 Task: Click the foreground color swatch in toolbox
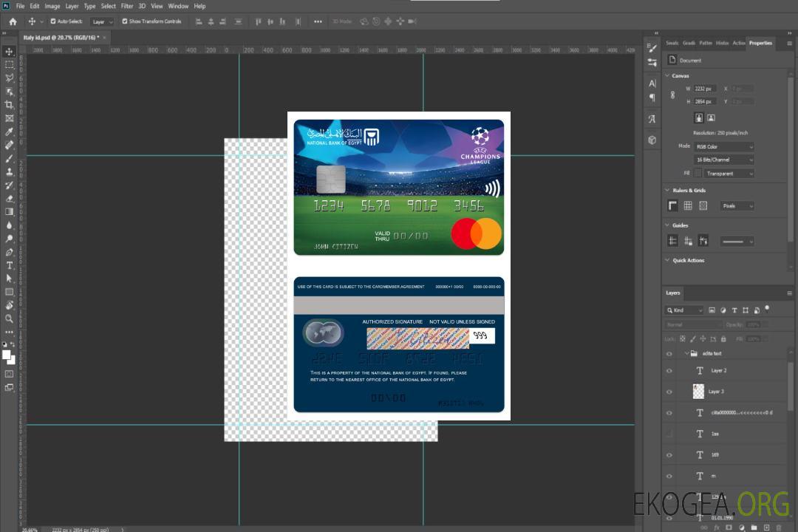[7, 355]
